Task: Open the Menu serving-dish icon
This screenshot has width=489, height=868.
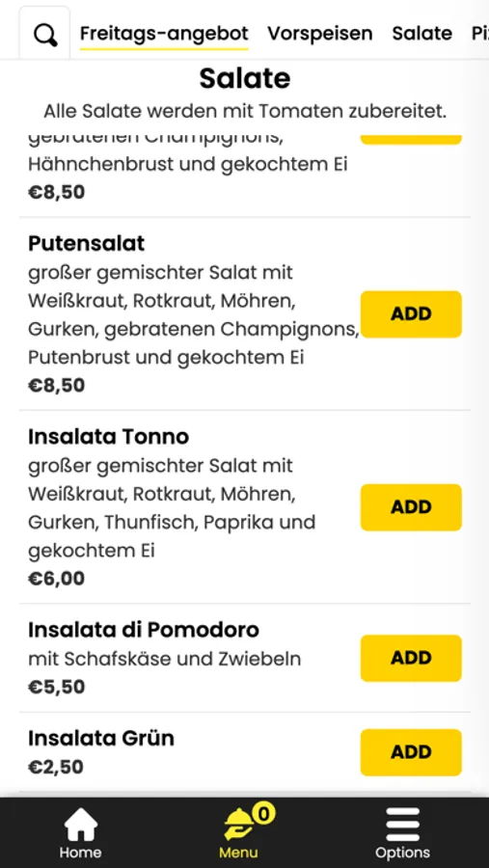Action: point(238,825)
